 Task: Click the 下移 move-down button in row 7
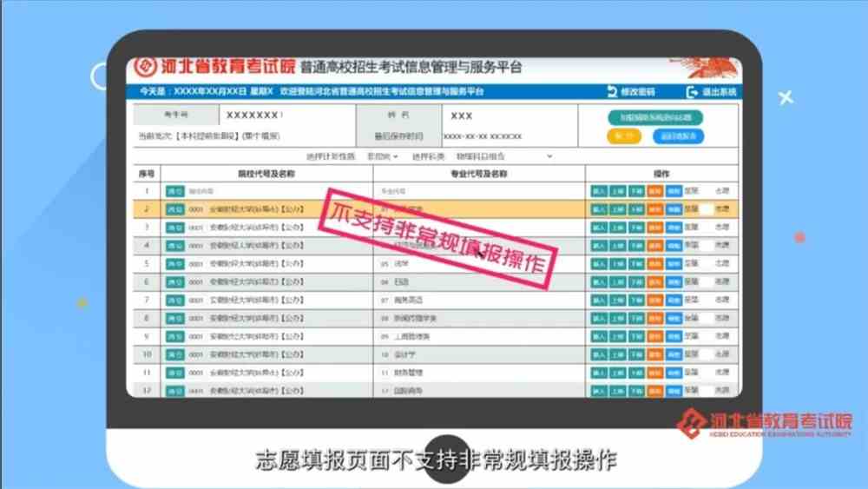(x=636, y=301)
